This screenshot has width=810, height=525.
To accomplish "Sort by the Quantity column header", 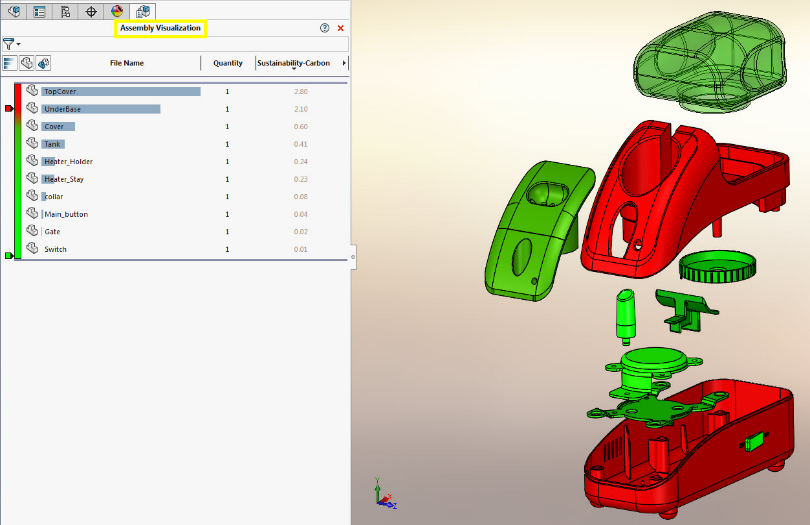I will tap(228, 63).
